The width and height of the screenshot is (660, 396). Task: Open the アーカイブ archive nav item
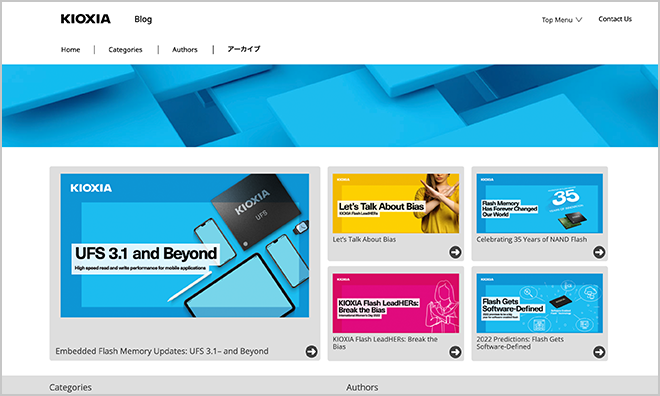244,49
